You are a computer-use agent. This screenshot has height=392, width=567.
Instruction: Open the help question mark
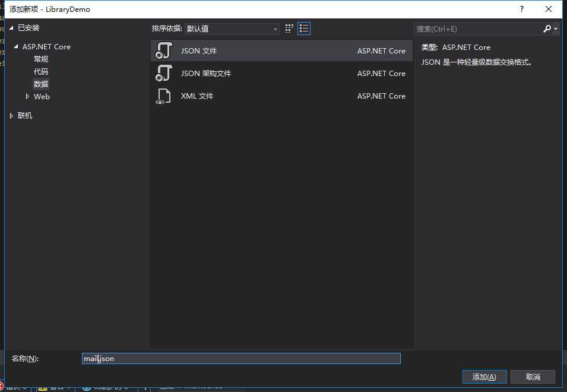click(x=521, y=9)
